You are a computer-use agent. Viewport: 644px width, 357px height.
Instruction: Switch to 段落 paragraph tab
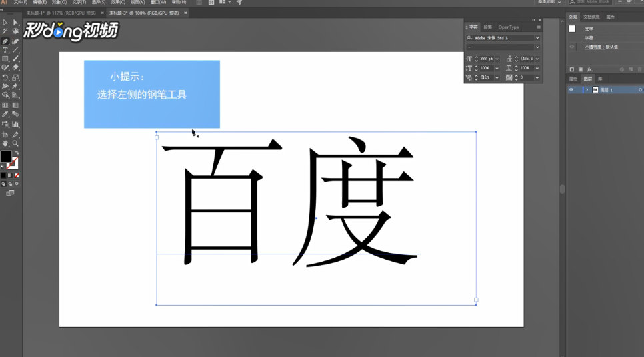487,27
